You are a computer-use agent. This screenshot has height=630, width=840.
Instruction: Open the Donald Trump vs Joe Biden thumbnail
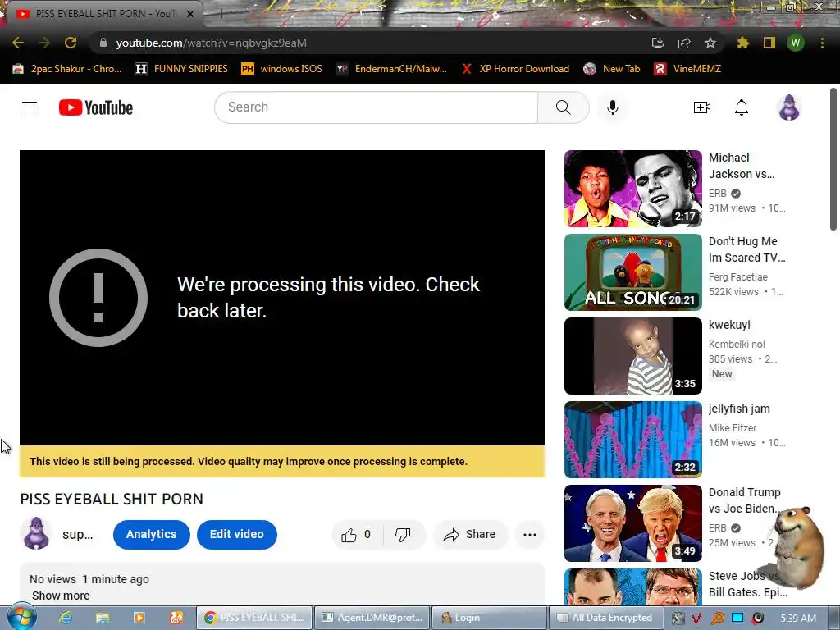[632, 523]
